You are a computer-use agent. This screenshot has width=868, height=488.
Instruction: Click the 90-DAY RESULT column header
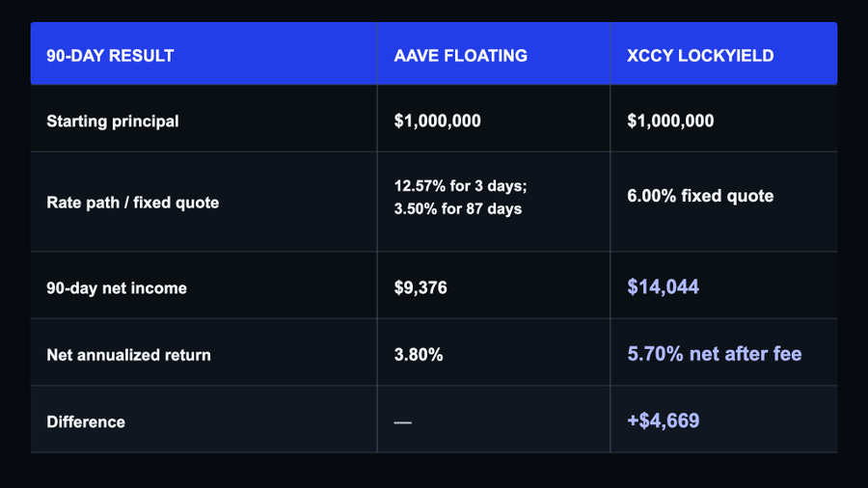pyautogui.click(x=110, y=55)
